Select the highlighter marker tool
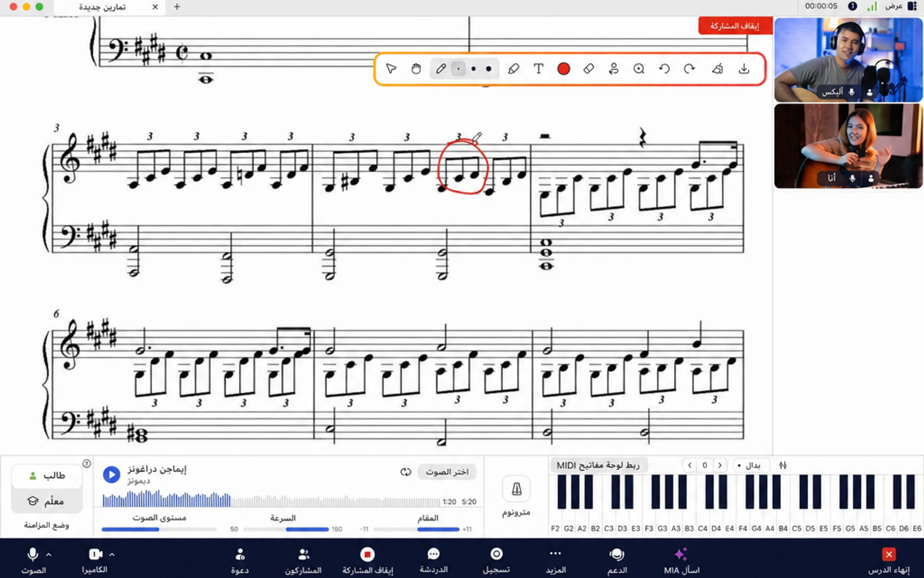This screenshot has height=578, width=924. [x=514, y=69]
